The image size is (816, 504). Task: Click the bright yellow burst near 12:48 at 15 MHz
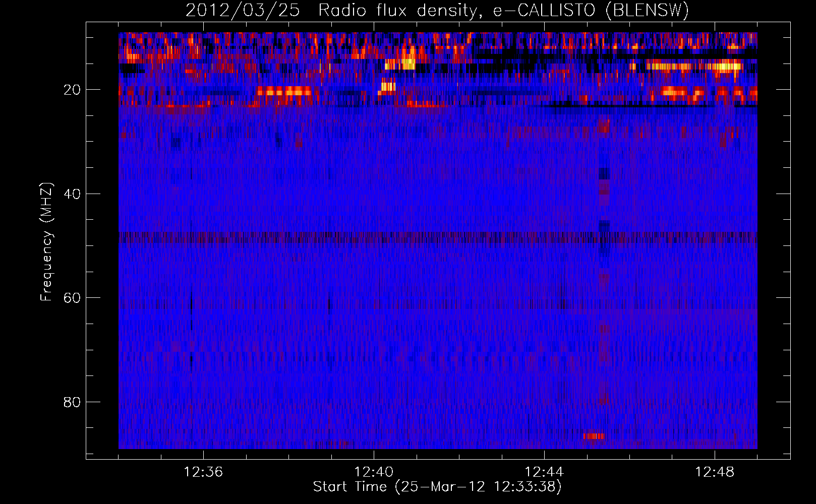click(x=724, y=66)
